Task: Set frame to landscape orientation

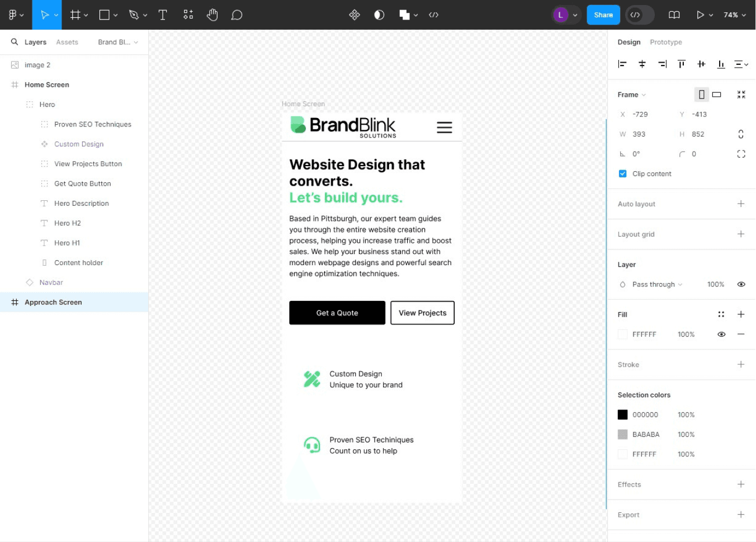Action: [717, 95]
